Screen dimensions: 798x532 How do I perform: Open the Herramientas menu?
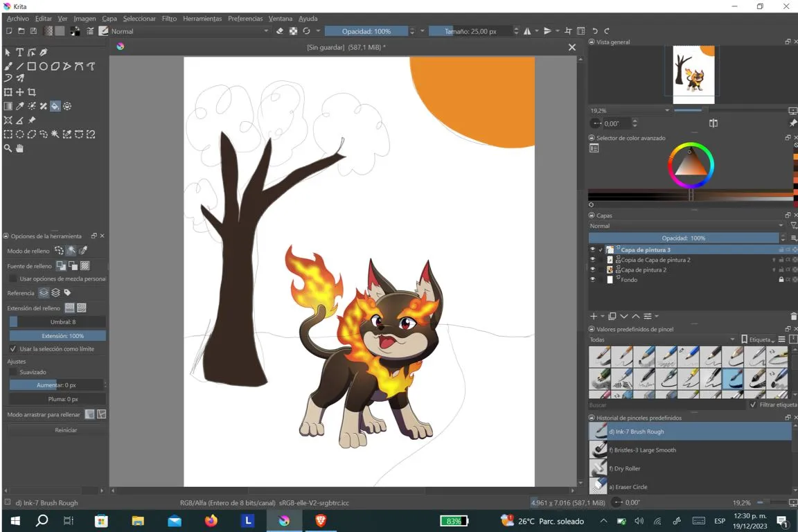202,18
